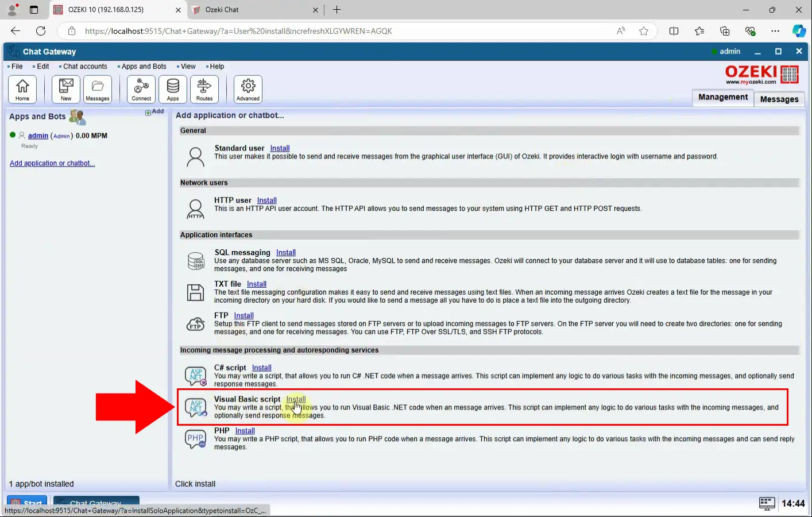
Task: Click the 14:44 clock
Action: [793, 504]
